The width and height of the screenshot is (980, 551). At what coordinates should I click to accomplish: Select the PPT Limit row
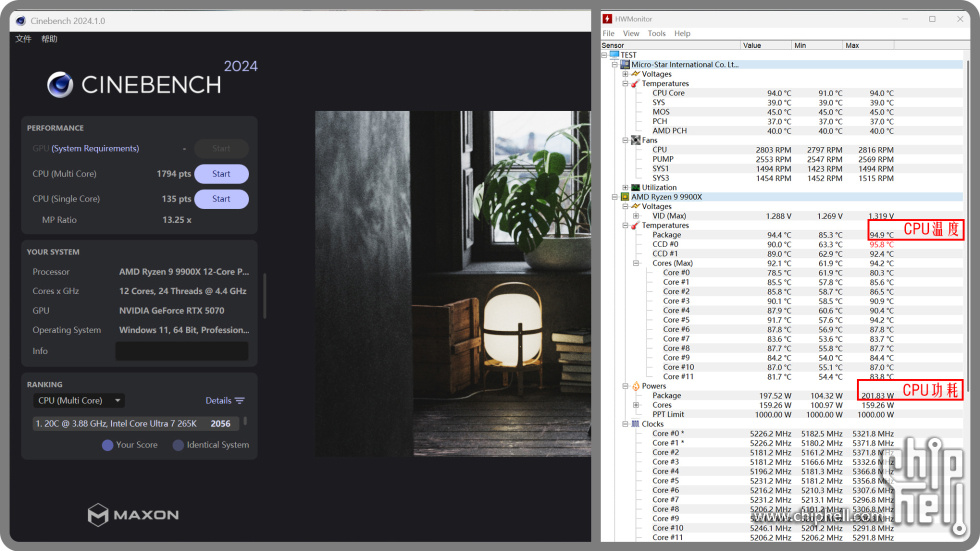point(773,414)
